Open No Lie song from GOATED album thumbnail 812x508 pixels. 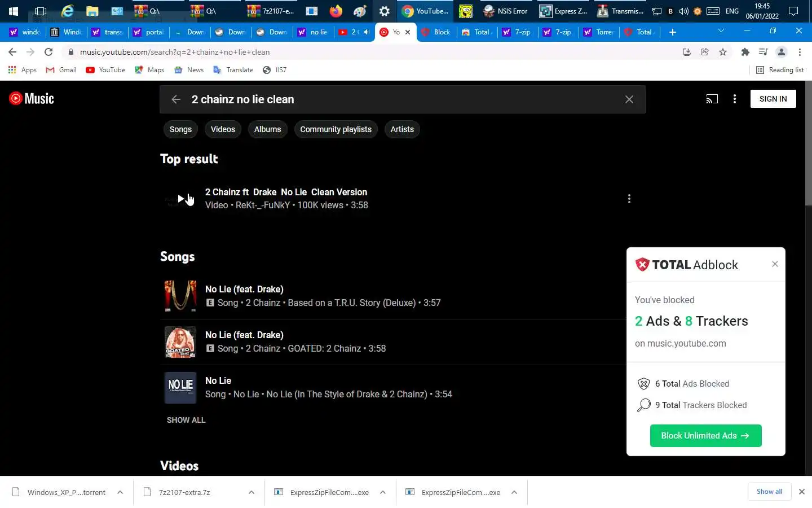(180, 341)
